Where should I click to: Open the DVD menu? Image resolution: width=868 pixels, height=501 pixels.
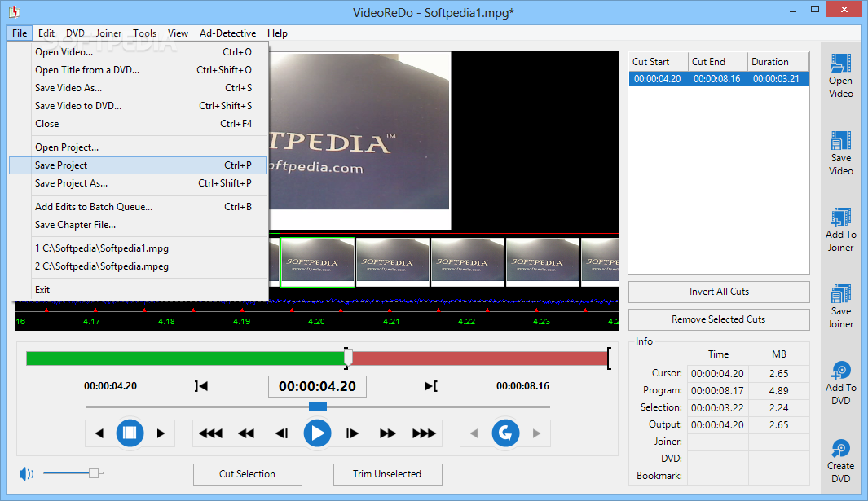(75, 33)
